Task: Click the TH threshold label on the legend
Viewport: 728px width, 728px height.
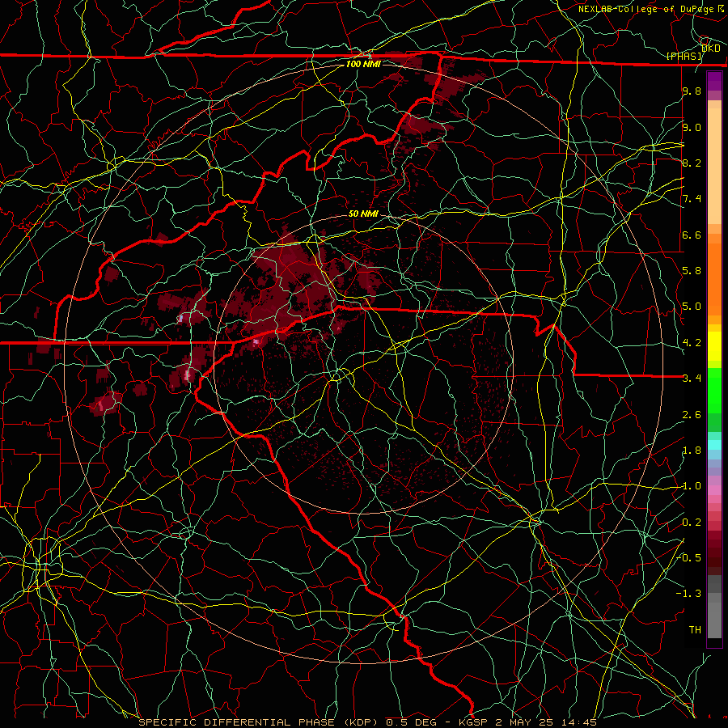Action: pyautogui.click(x=695, y=630)
